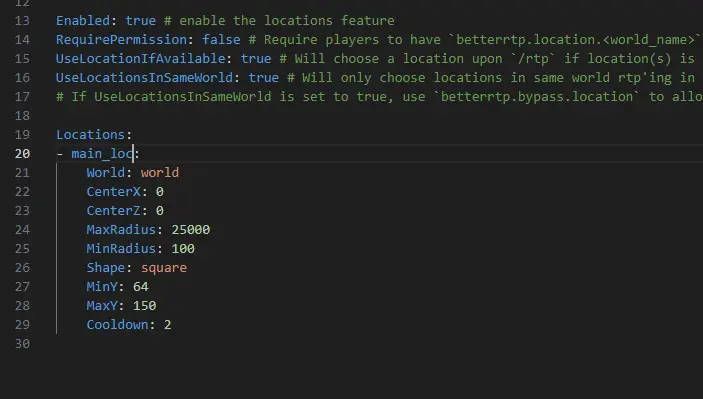The image size is (703, 399).
Task: Click the comment 'enable the locations feature'
Action: click(x=287, y=21)
